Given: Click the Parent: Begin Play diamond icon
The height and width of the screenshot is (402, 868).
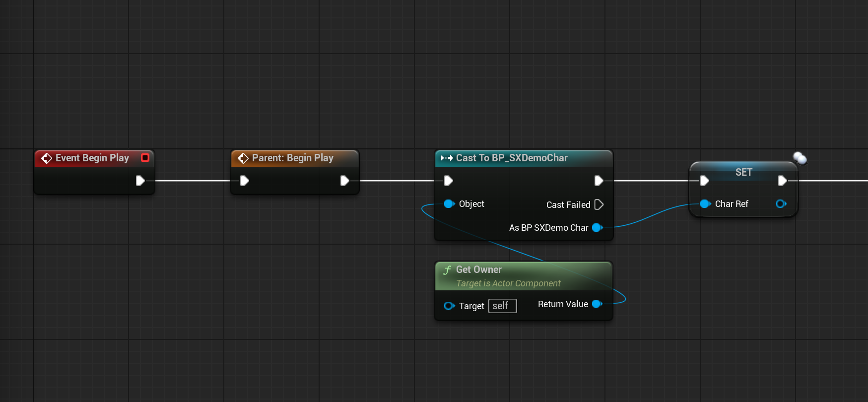Looking at the screenshot, I should coord(243,158).
